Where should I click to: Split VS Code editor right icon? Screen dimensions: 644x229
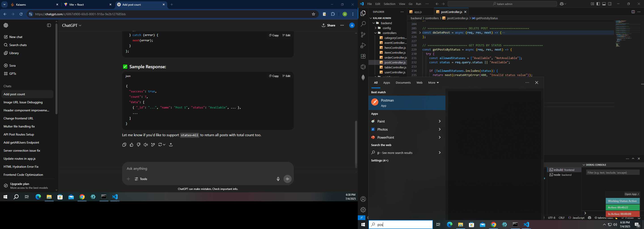click(x=633, y=12)
